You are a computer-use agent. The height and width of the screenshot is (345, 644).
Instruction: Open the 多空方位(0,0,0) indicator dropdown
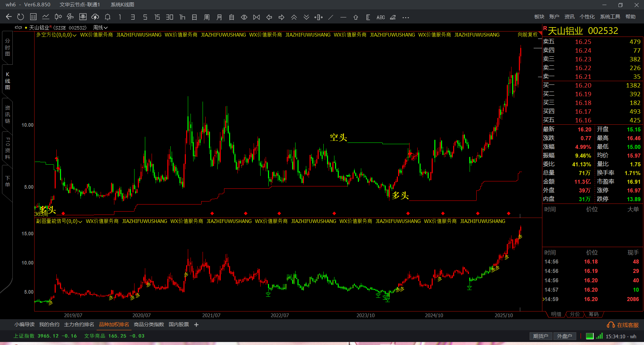pos(56,35)
